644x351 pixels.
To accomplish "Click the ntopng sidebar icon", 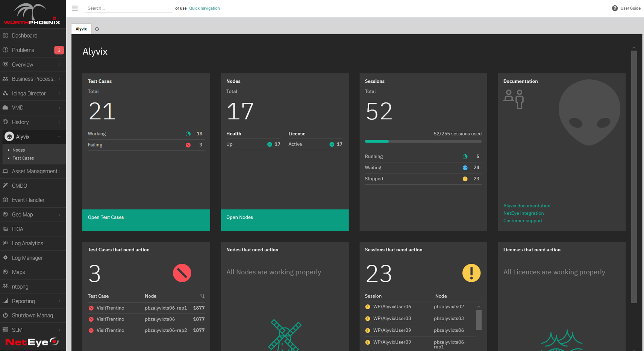I will pyautogui.click(x=5, y=286).
